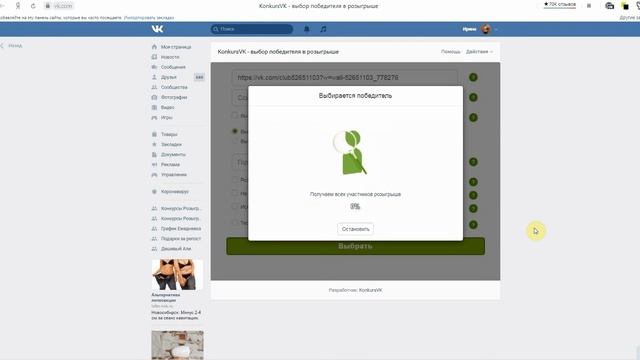Open Реклама via its megaphone icon
This screenshot has width=640, height=360.
click(x=154, y=164)
